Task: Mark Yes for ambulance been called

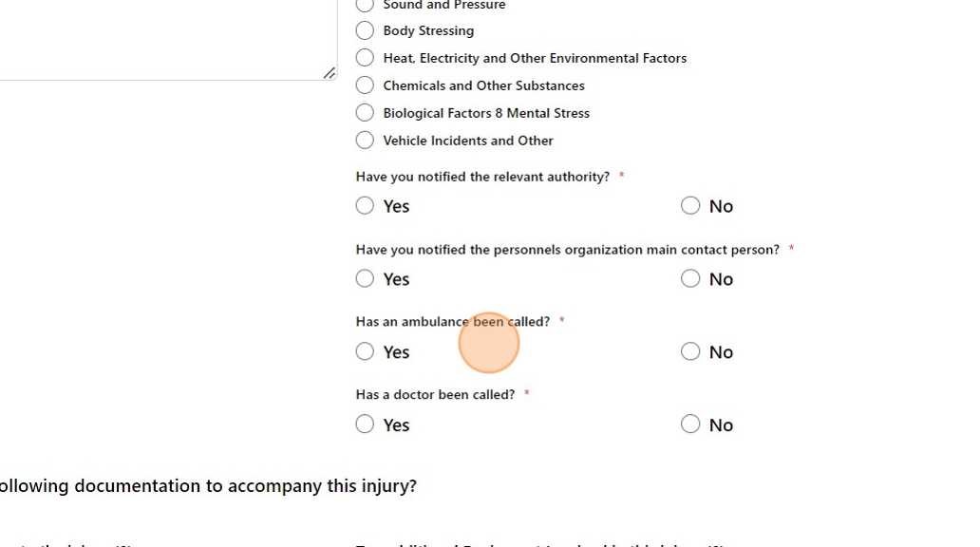Action: 365,351
